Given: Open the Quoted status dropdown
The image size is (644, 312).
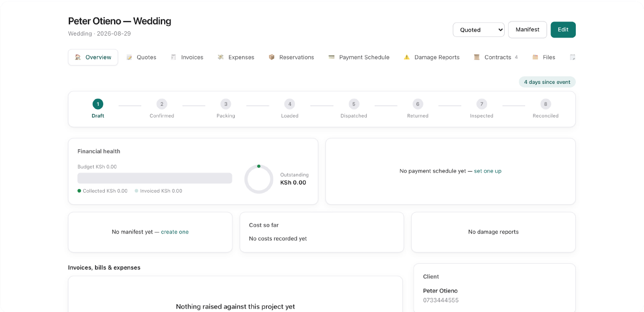Looking at the screenshot, I should tap(479, 30).
